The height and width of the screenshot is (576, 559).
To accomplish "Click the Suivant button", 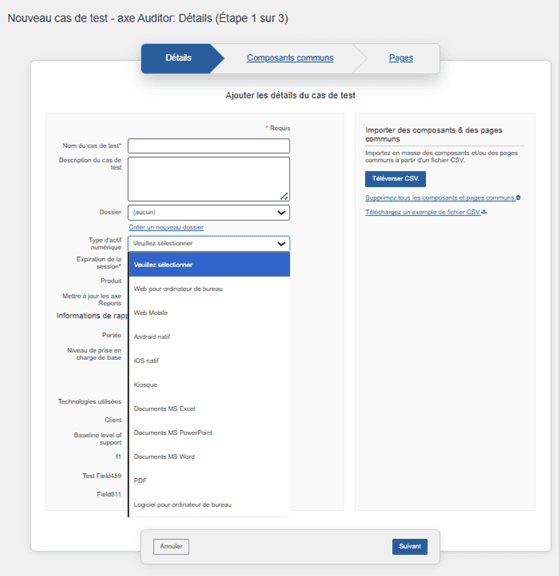I will click(410, 547).
